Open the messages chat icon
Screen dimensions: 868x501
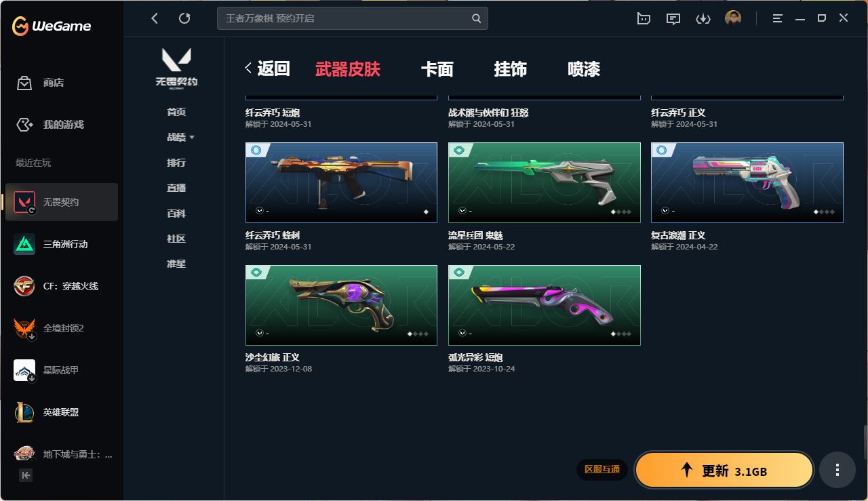coord(673,18)
